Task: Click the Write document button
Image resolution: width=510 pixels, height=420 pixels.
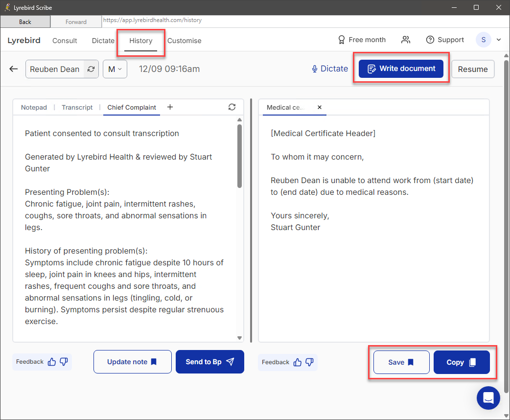Action: (401, 69)
